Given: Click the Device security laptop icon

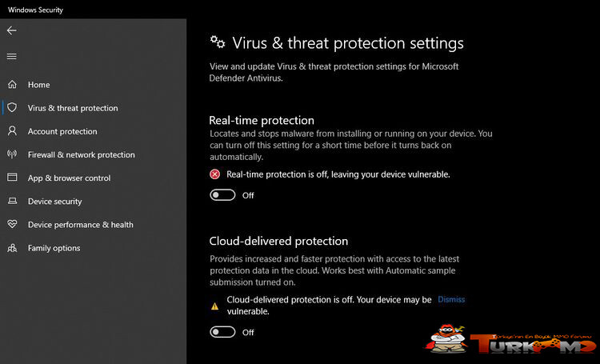Looking at the screenshot, I should (12, 201).
